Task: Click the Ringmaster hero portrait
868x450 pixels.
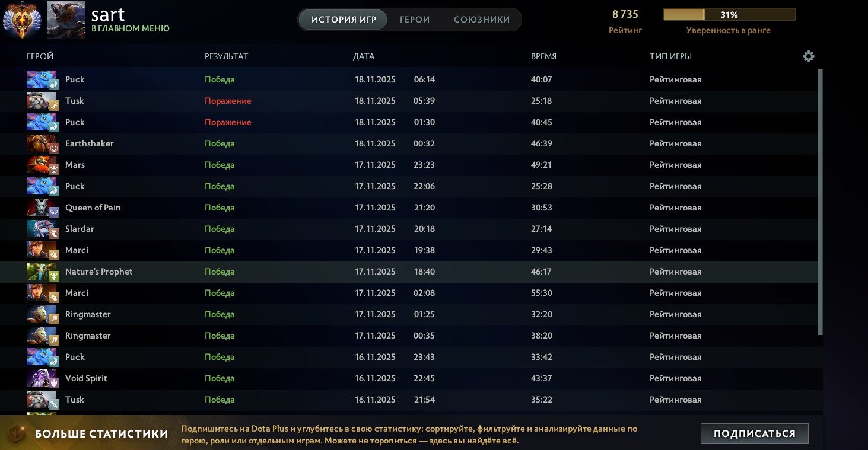Action: click(x=42, y=314)
